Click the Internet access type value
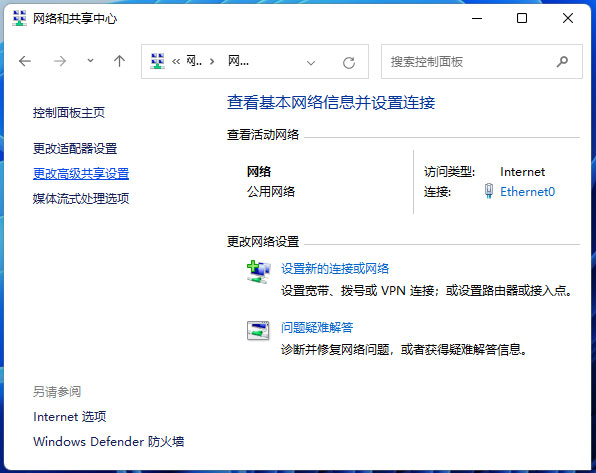 (x=522, y=172)
